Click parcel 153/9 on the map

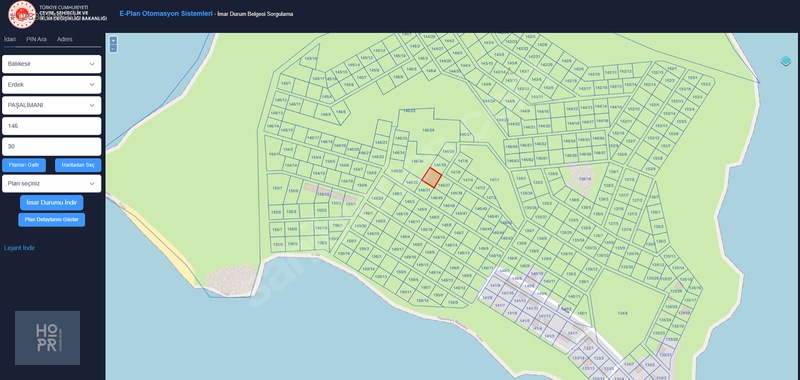(651, 169)
